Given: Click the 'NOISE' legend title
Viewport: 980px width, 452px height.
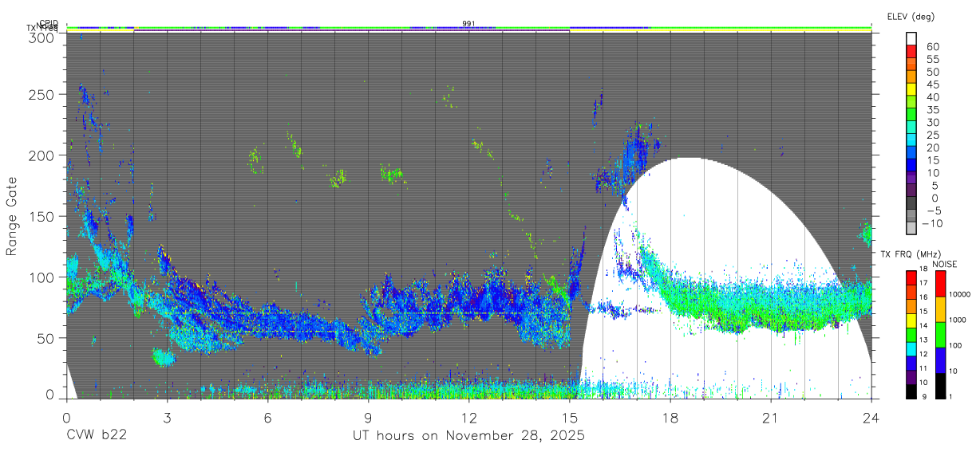Looking at the screenshot, I should click(x=944, y=264).
